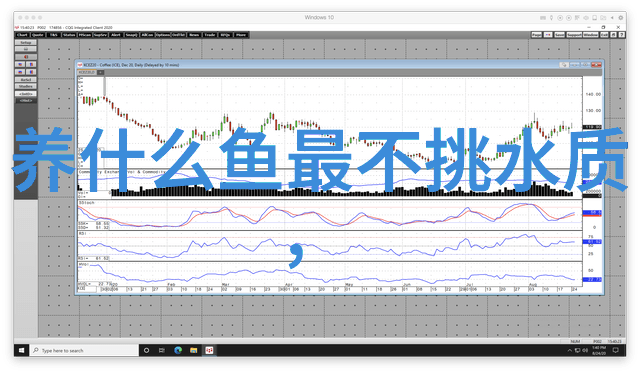Screen dimensions: 640x373
Task: Open the Quote toolbar button
Action: click(x=38, y=35)
